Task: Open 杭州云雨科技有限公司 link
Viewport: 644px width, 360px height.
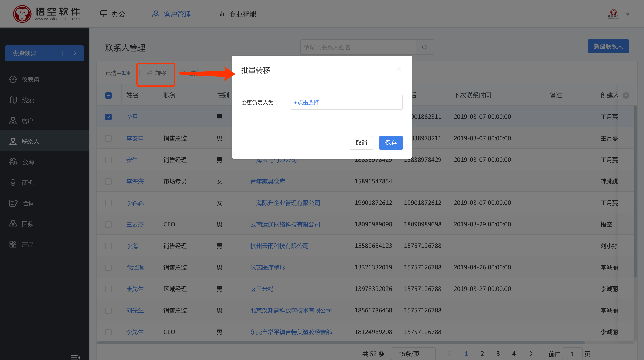Action: coord(279,246)
